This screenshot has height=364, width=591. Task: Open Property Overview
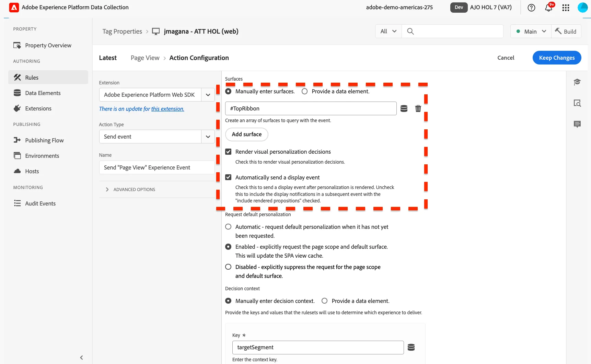coord(48,45)
